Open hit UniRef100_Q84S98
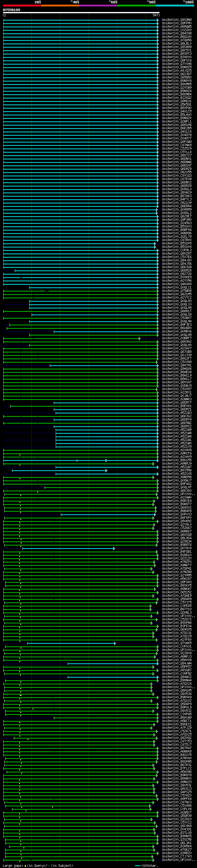The image size is (197, 868). (177, 33)
